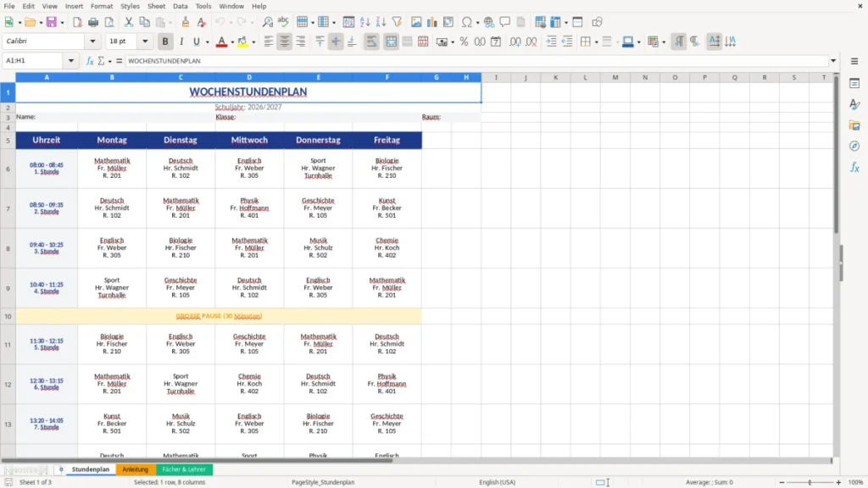Image resolution: width=868 pixels, height=488 pixels.
Task: Expand the formula bar
Action: [833, 61]
